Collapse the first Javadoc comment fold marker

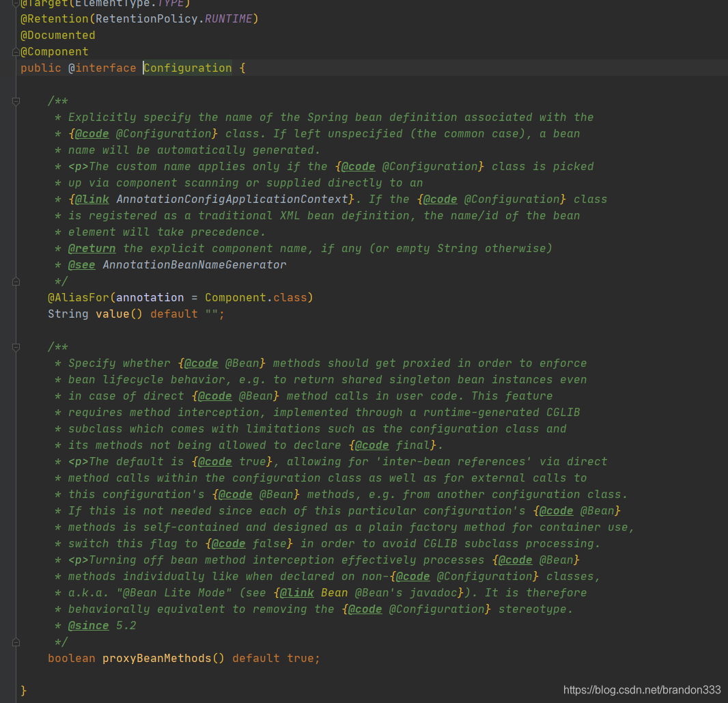click(x=16, y=101)
